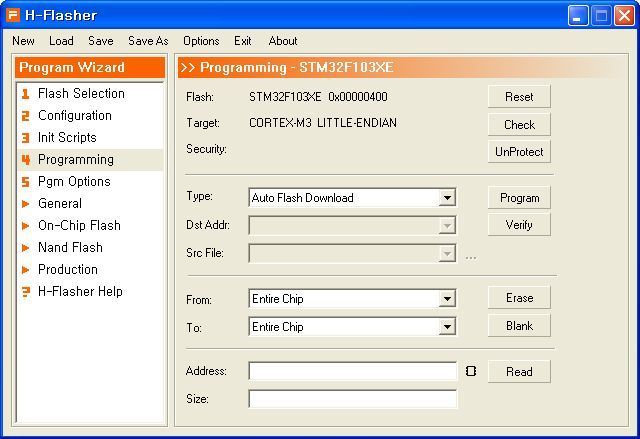640x439 pixels.
Task: Click the Security label
Action: click(x=206, y=149)
